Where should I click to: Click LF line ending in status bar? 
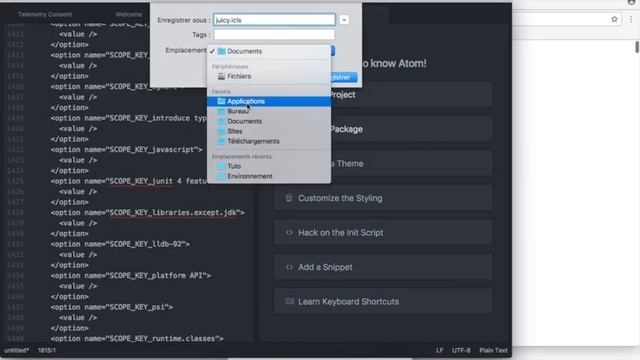439,350
